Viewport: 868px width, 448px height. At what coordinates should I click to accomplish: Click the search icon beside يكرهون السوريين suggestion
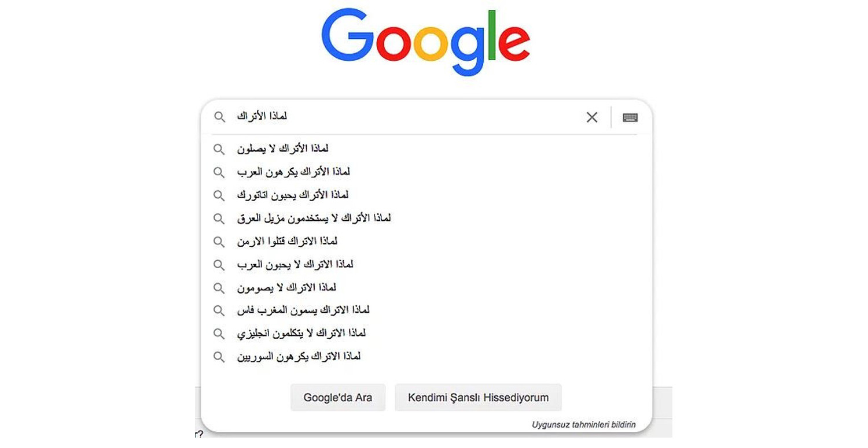click(x=219, y=357)
